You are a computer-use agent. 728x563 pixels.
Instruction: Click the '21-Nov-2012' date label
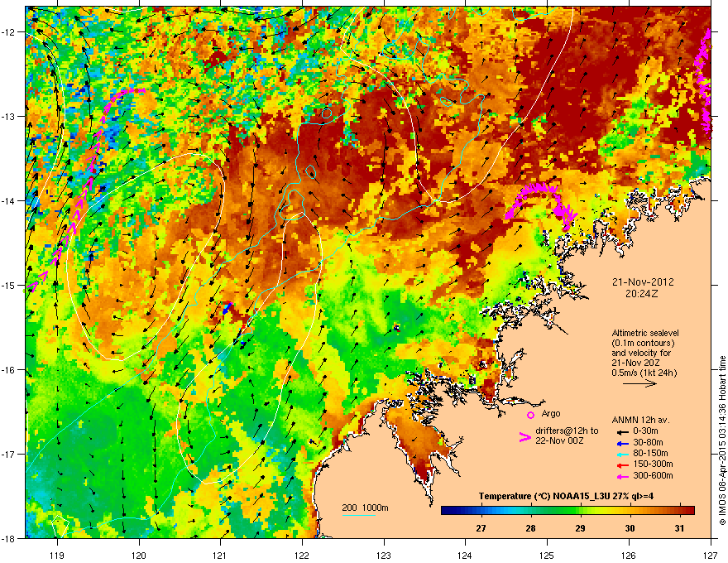[643, 282]
